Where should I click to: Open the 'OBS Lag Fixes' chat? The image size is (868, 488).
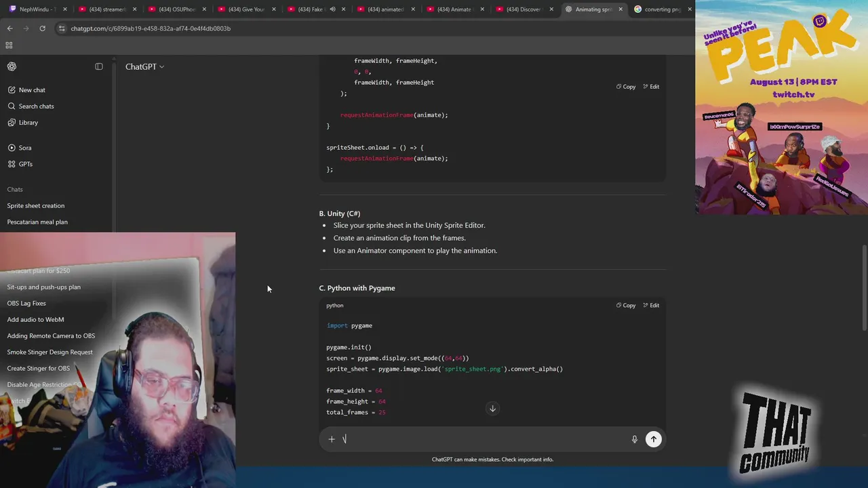[x=26, y=303]
